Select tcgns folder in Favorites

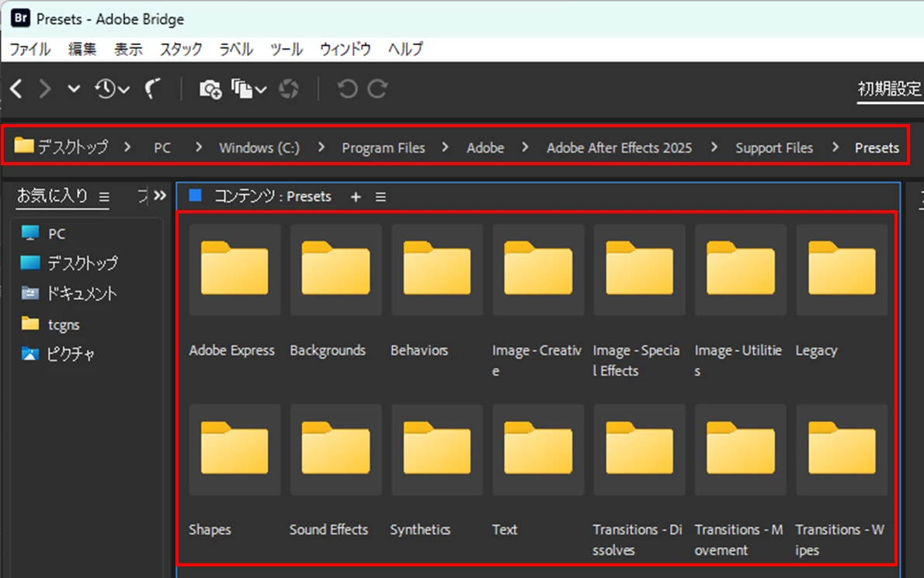point(50,324)
